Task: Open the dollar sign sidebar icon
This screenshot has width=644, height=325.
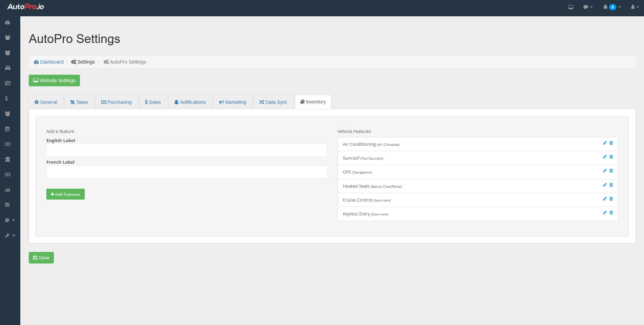Action: tap(6, 98)
